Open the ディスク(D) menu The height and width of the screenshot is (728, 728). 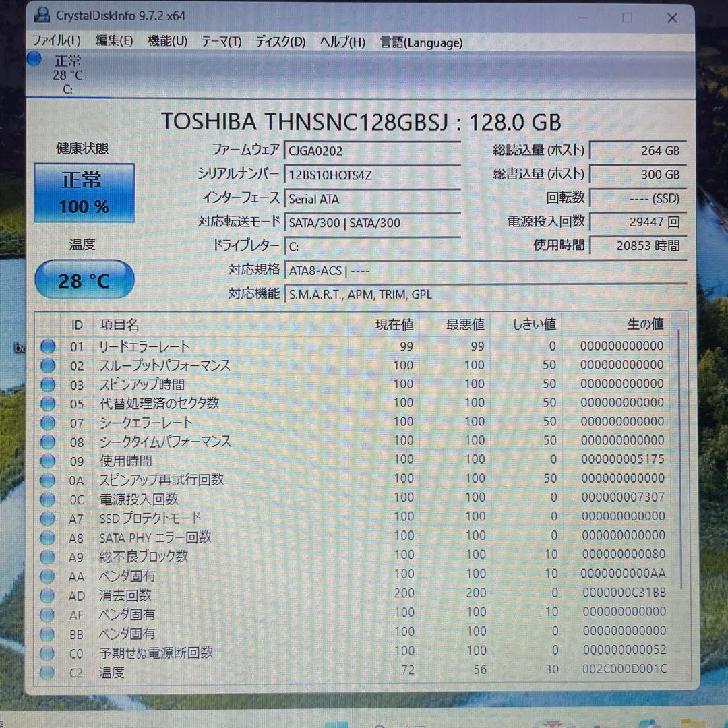281,42
